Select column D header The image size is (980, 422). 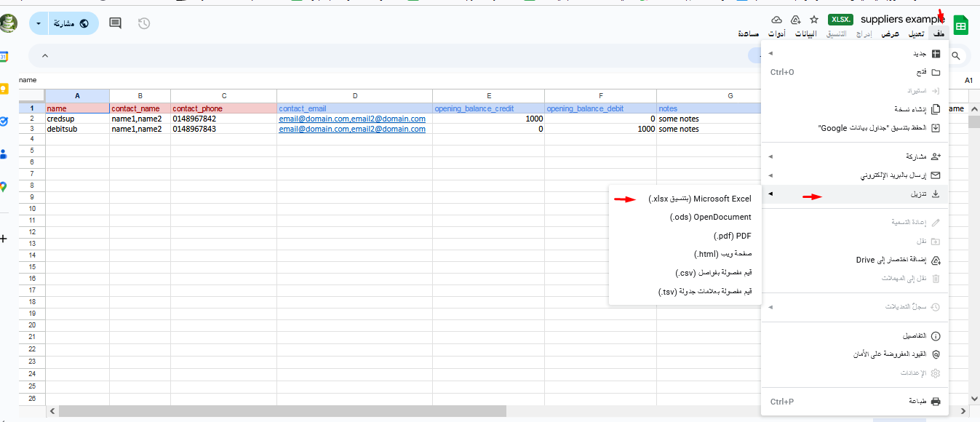354,96
